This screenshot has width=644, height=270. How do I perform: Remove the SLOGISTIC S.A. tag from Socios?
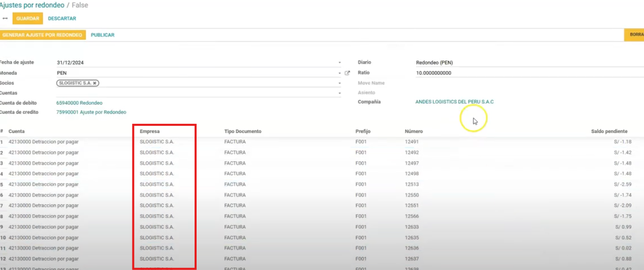tap(95, 83)
